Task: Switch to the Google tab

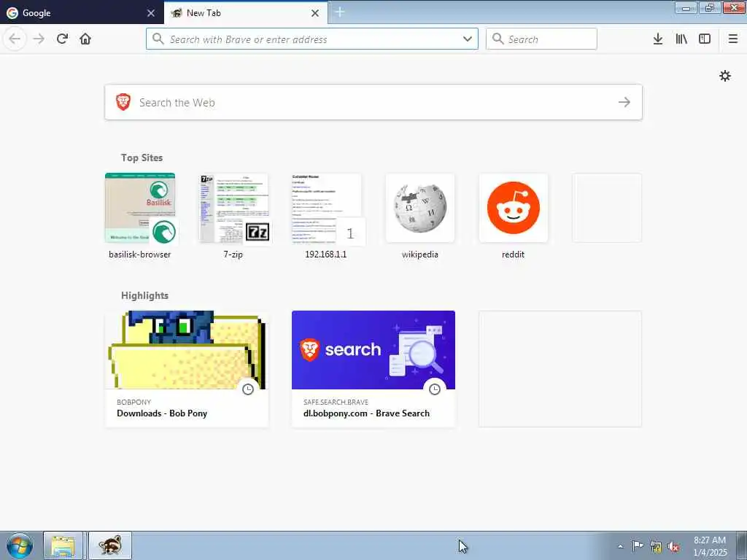Action: (82, 13)
